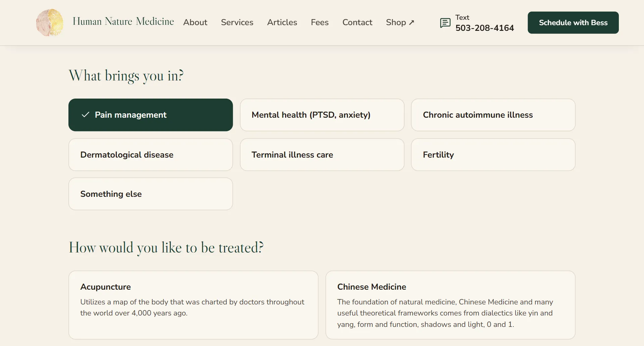Text the number 503-208-4164
This screenshot has height=346, width=644.
(484, 28)
